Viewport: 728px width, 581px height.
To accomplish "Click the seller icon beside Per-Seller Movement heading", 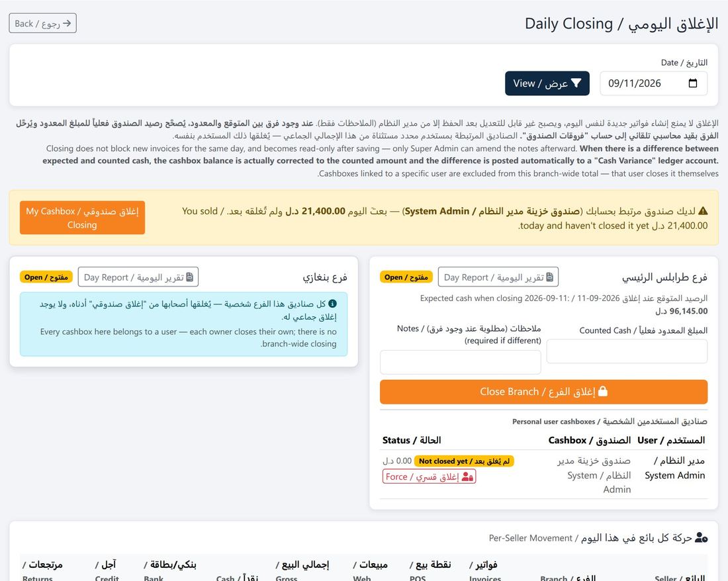I will (x=701, y=538).
